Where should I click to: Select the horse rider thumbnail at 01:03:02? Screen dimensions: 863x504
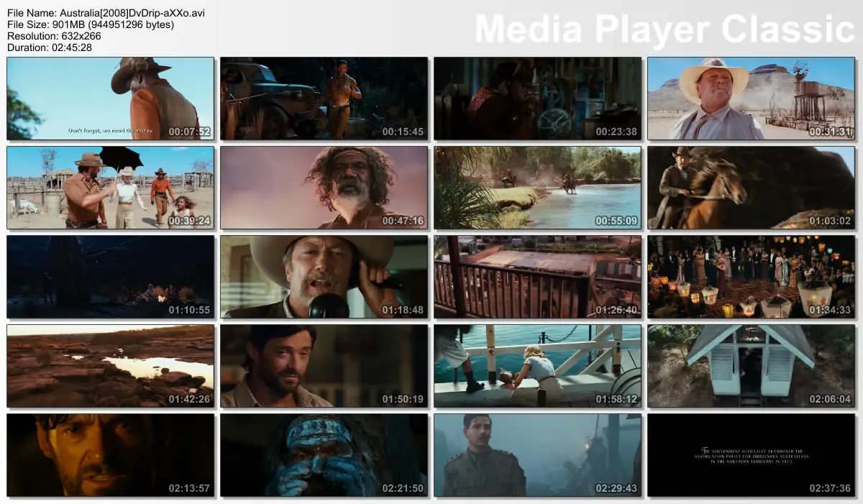(751, 188)
